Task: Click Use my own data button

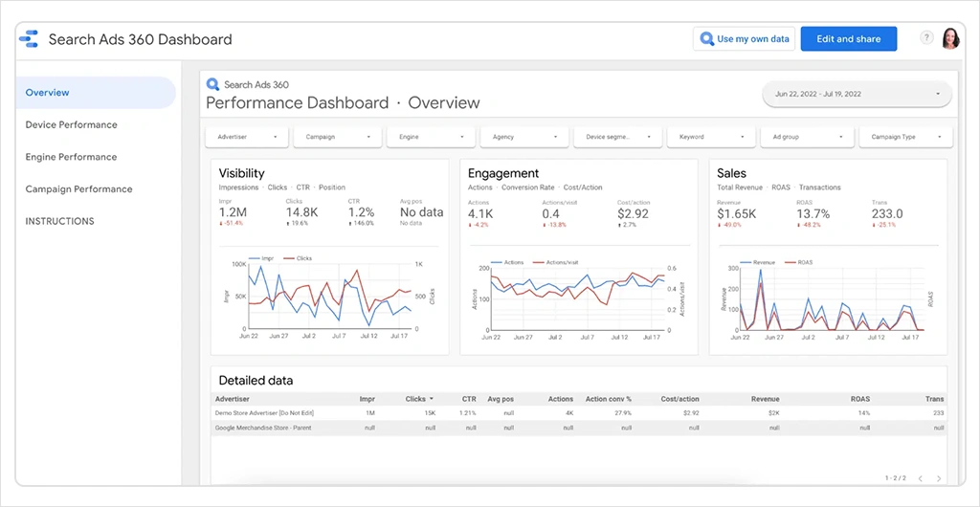Action: [x=745, y=39]
